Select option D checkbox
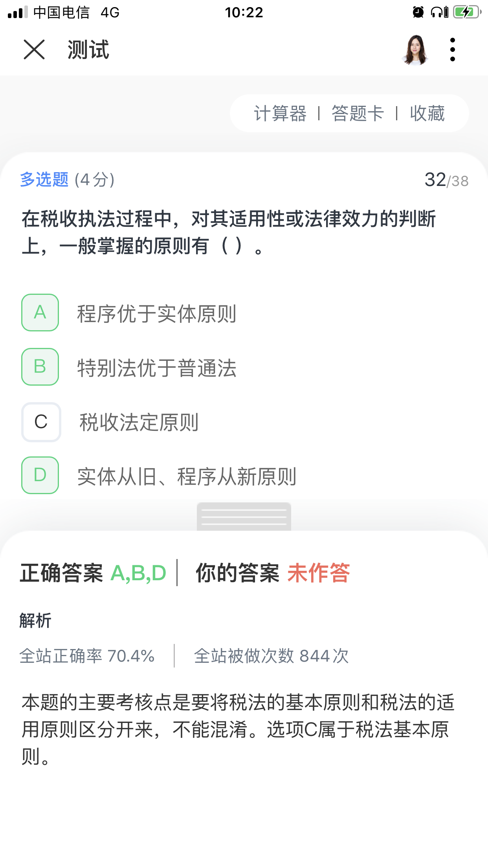The image size is (488, 868). click(x=40, y=475)
